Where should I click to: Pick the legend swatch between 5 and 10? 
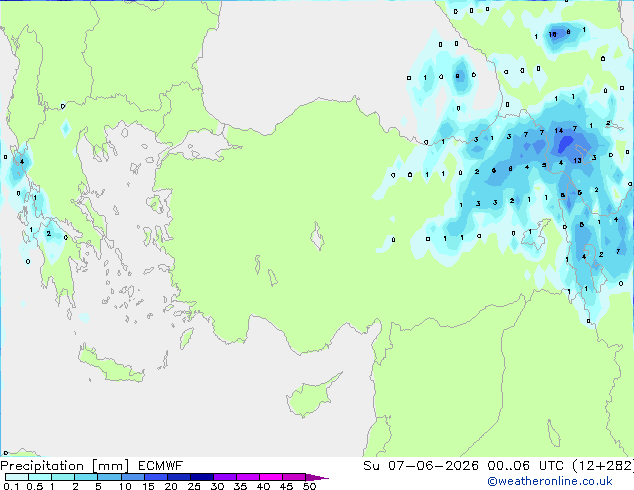(109, 477)
